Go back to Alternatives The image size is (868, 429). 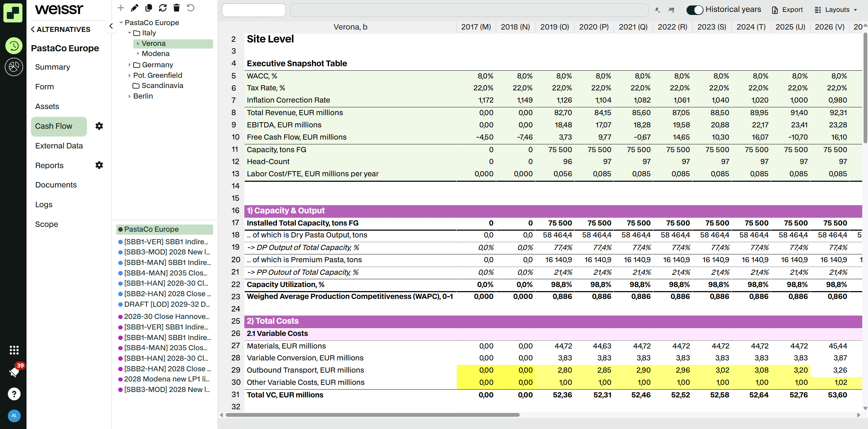[x=61, y=30]
